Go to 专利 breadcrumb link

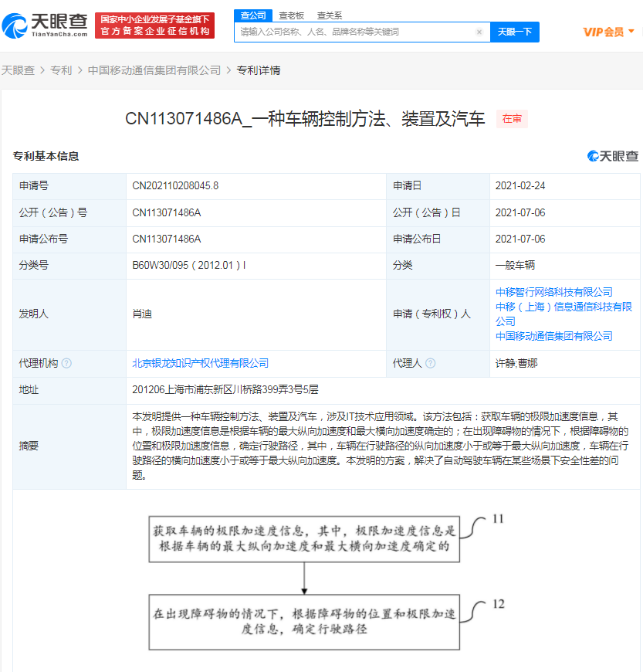[61, 70]
